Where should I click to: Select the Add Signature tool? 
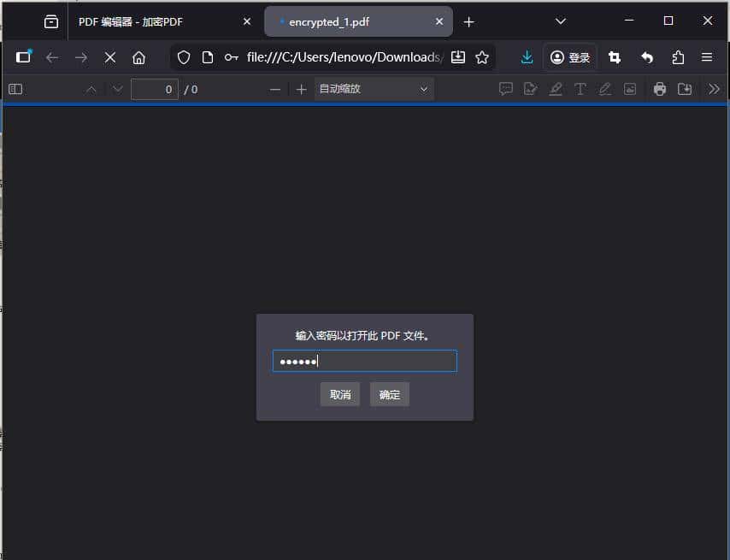pyautogui.click(x=531, y=88)
